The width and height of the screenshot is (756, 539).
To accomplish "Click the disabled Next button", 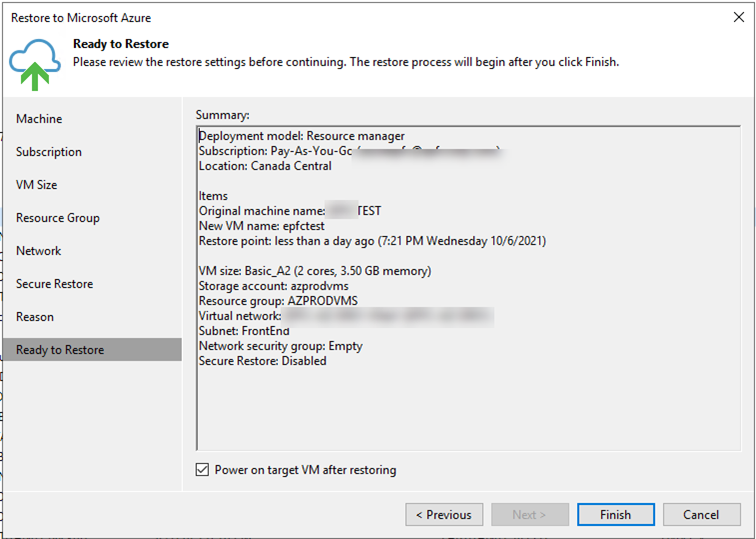I will [x=530, y=514].
